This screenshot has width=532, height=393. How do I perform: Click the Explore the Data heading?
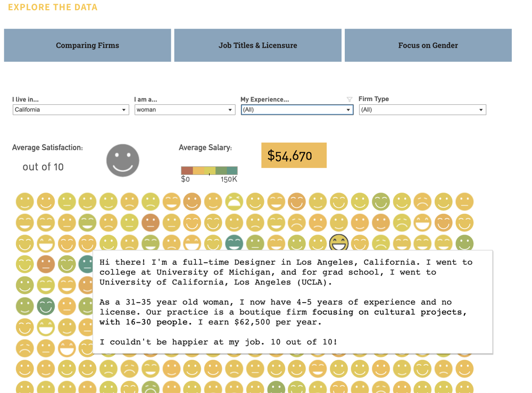pos(53,7)
